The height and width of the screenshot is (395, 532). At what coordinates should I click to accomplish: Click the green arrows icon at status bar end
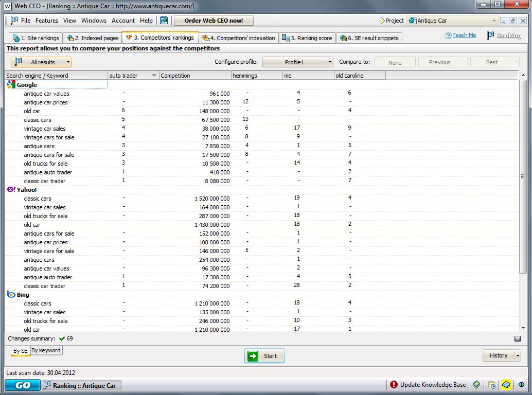pyautogui.click(x=522, y=385)
